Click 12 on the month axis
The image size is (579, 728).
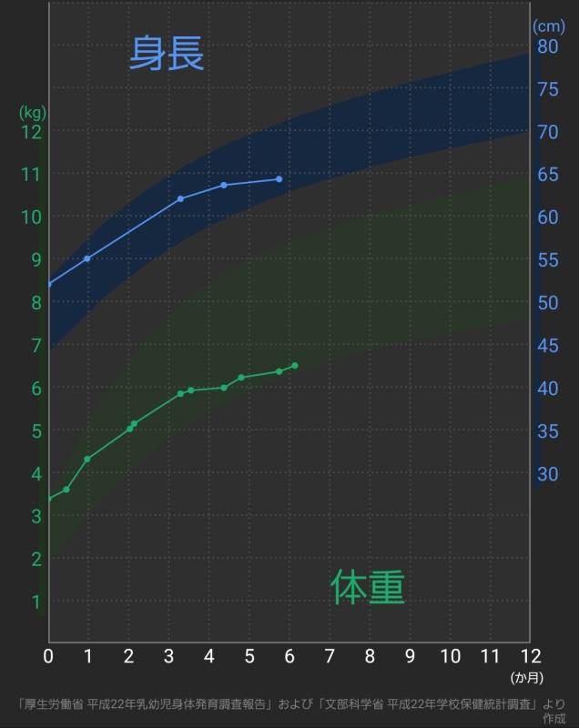(x=530, y=655)
